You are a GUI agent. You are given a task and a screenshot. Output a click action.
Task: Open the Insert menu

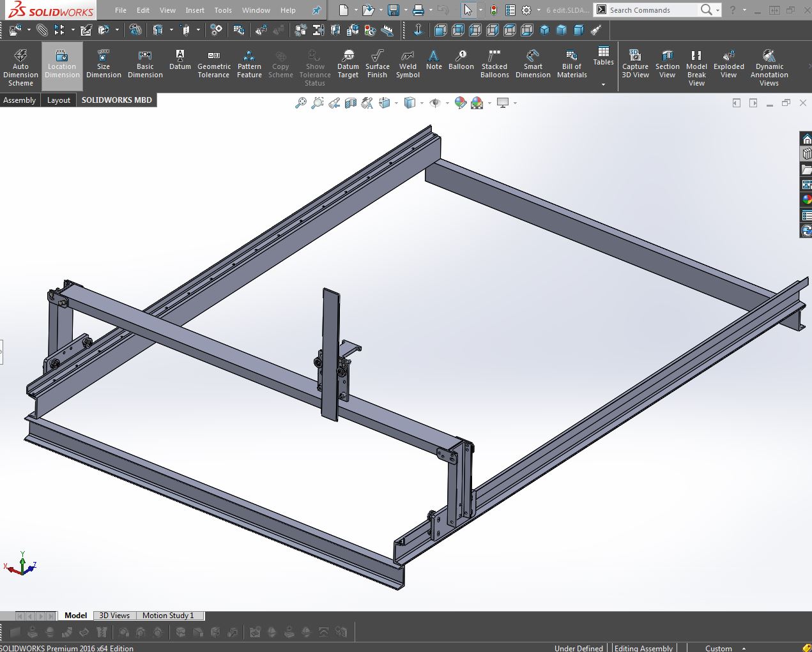tap(195, 10)
